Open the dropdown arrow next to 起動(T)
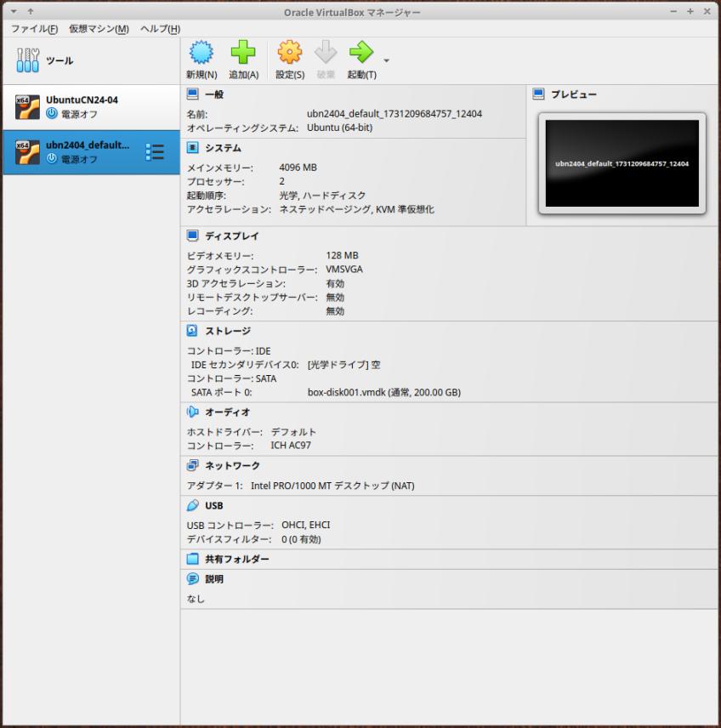721x728 pixels. (386, 60)
